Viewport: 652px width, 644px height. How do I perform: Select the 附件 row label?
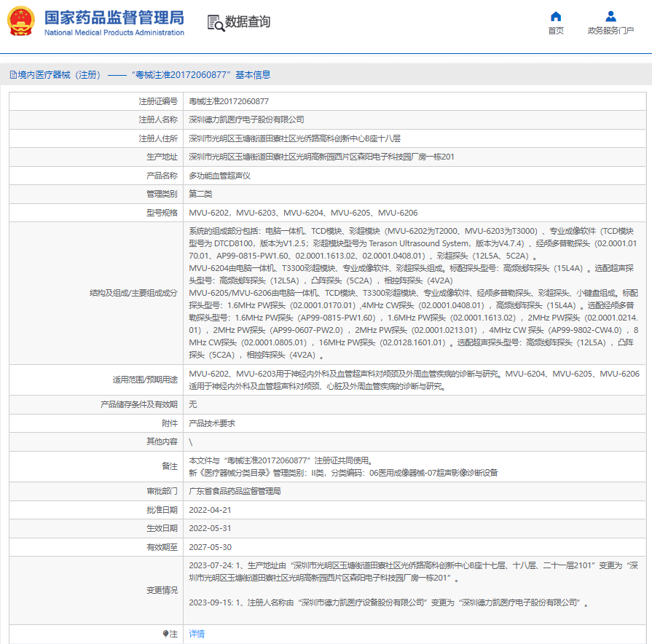(170, 423)
